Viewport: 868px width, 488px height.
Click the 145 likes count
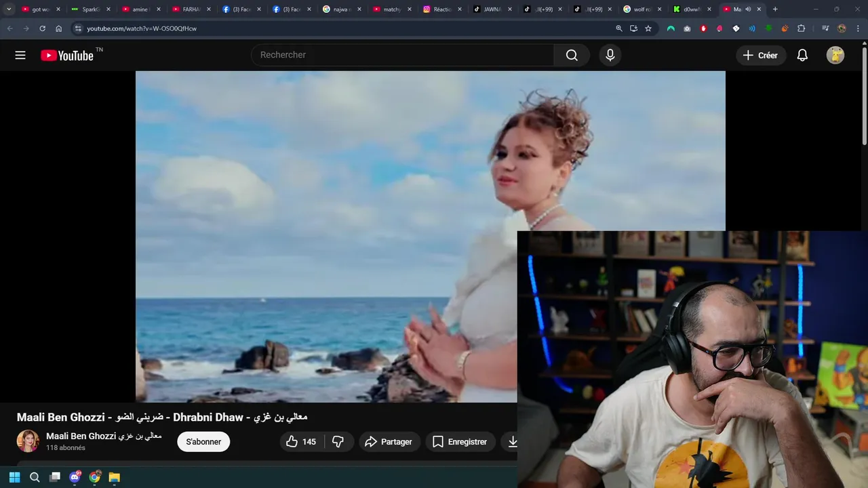coord(309,442)
